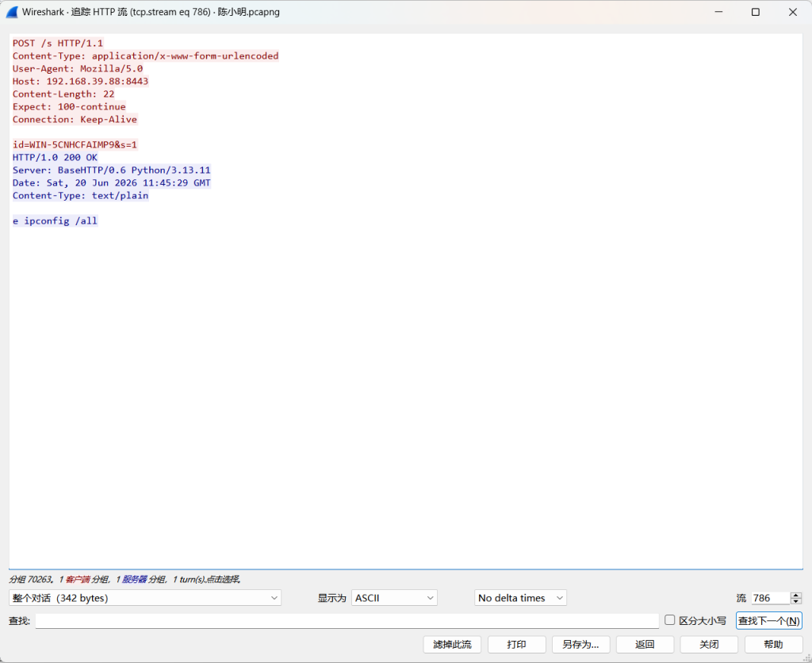Click the Expect: 100-continue line
This screenshot has height=663, width=812.
(x=70, y=107)
